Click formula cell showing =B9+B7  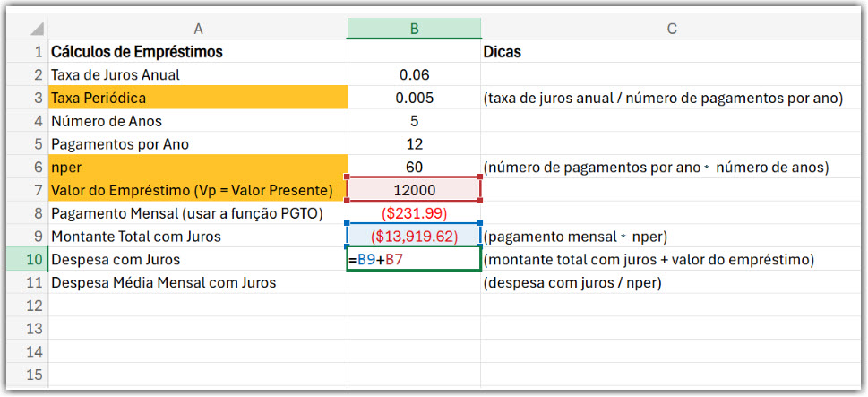tap(414, 259)
